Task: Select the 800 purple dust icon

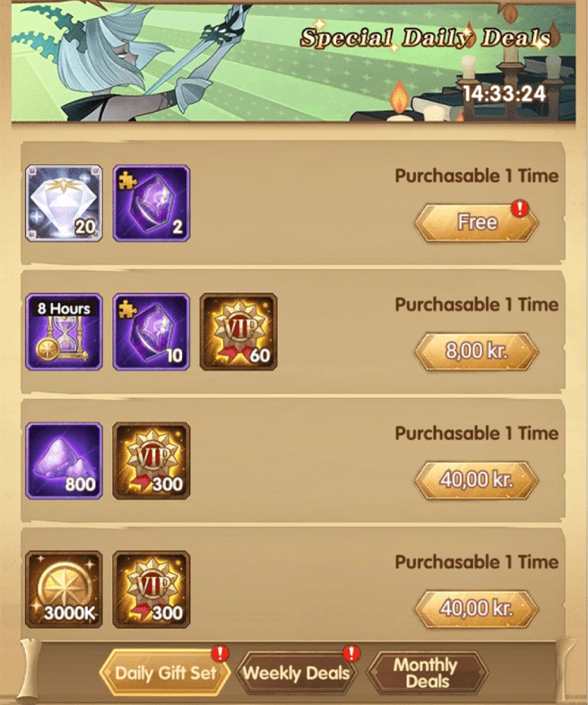Action: [65, 461]
